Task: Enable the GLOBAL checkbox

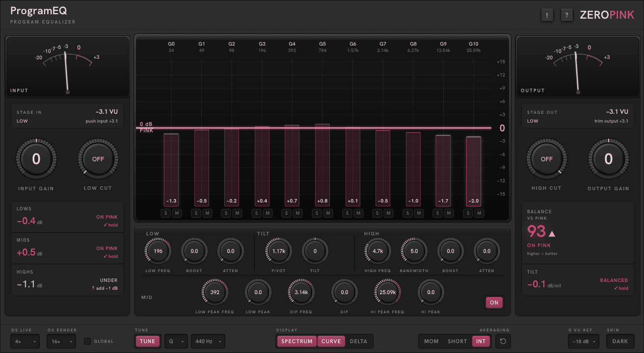Action: click(x=87, y=341)
